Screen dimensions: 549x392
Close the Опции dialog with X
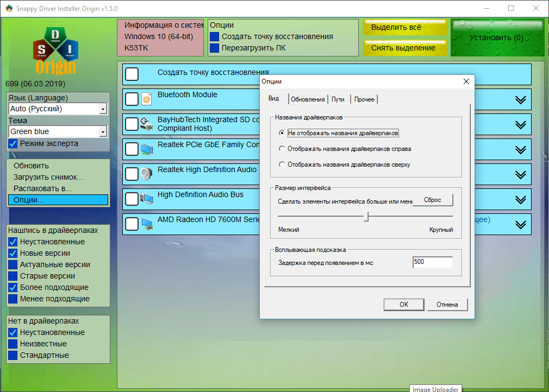pos(466,81)
